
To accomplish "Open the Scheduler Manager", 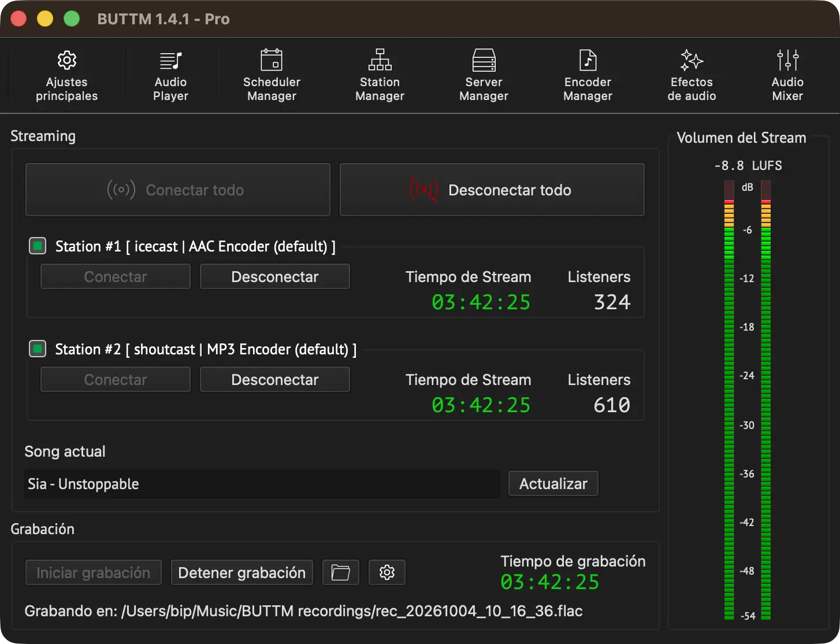I will 272,76.
